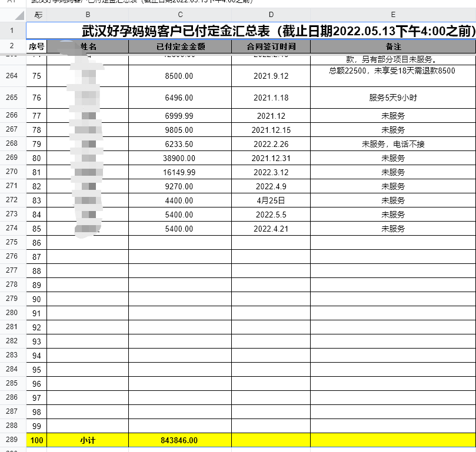Click serial number 86 cell
Image resolution: width=476 pixels, height=452 pixels.
pyautogui.click(x=36, y=243)
